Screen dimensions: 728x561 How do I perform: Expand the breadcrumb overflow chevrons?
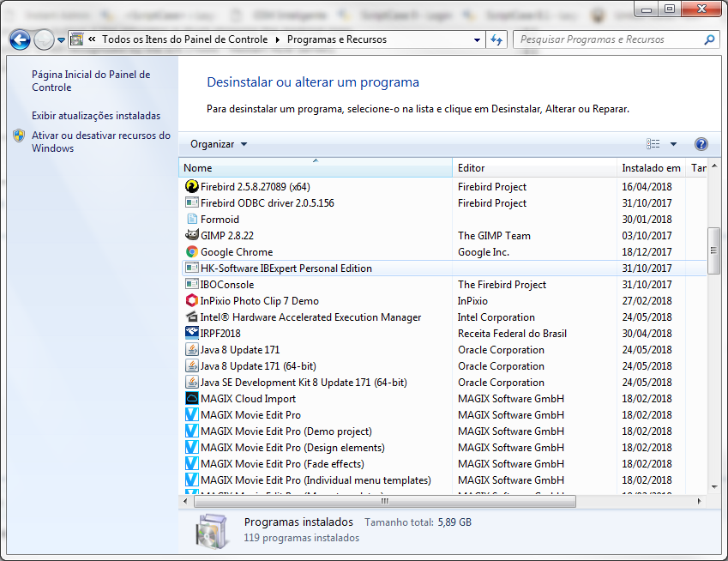click(x=92, y=39)
